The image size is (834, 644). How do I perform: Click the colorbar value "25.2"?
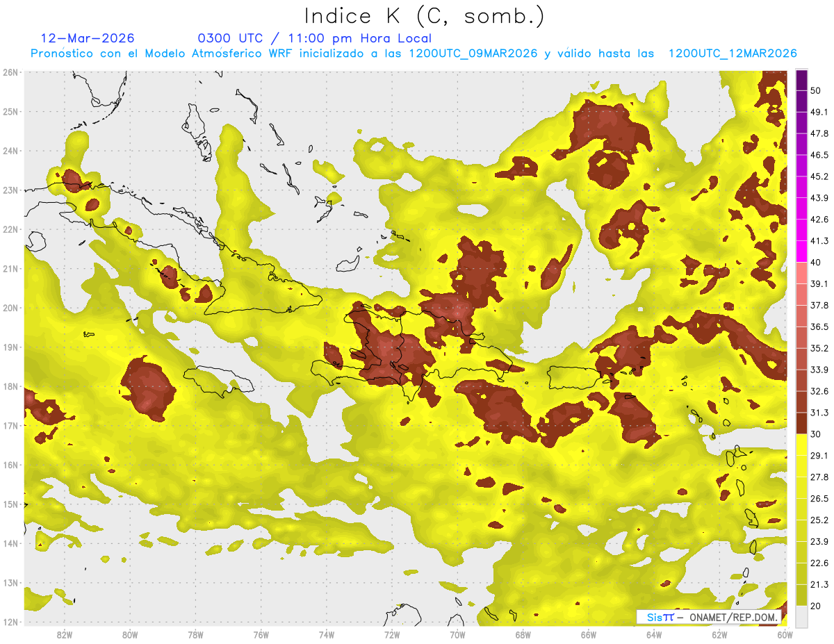[819, 520]
